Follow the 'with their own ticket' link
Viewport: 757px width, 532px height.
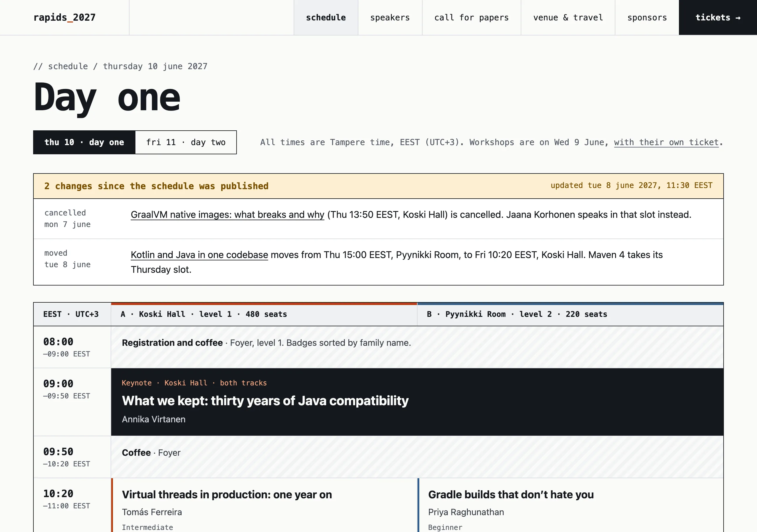[x=666, y=142]
